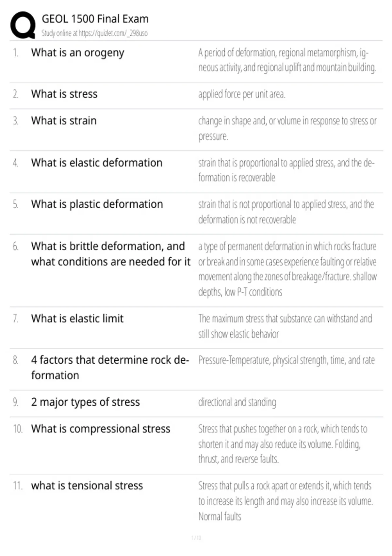Viewport: 392px width, 556px height.
Task: Click term 'What is elastic limit'
Action: coord(77,318)
